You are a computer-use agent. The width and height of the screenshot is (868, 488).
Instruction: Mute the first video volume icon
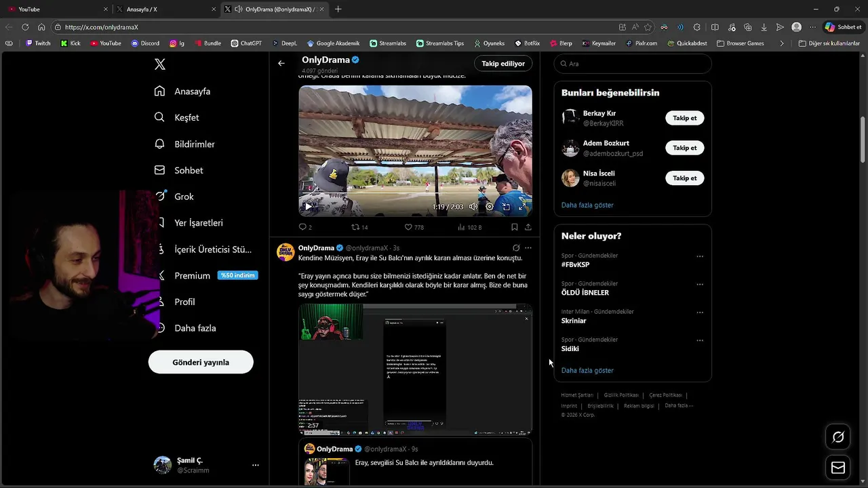473,207
